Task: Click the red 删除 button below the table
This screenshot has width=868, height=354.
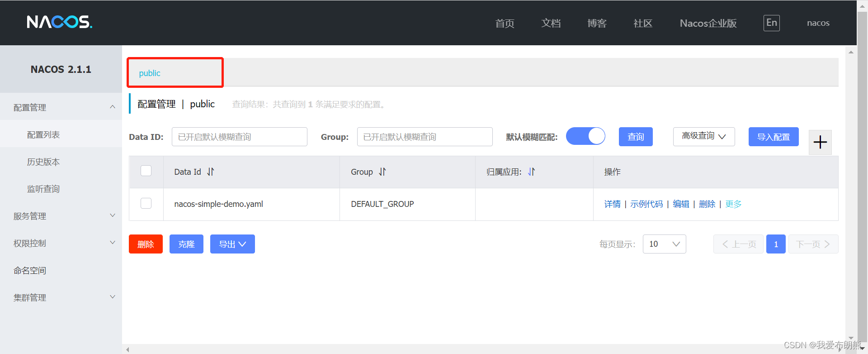Action: click(146, 244)
